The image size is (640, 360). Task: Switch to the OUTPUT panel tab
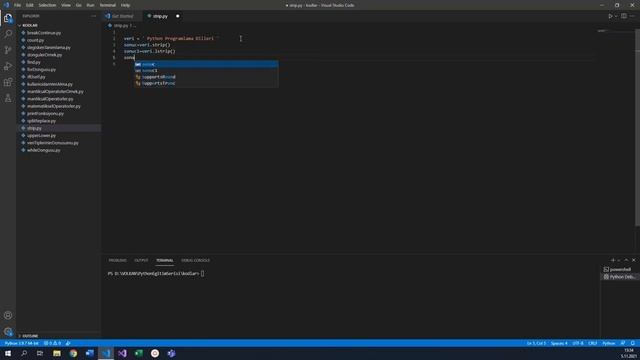pyautogui.click(x=141, y=260)
